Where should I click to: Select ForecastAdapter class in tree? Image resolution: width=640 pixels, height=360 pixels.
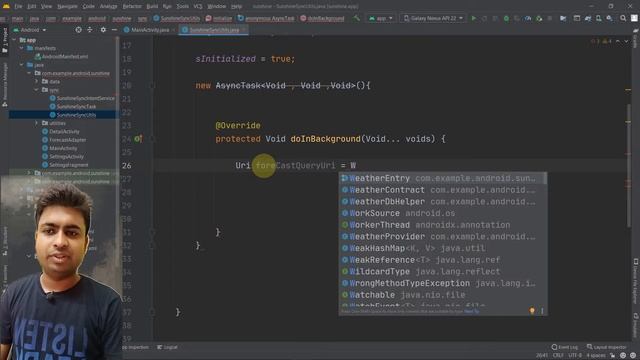pos(64,140)
